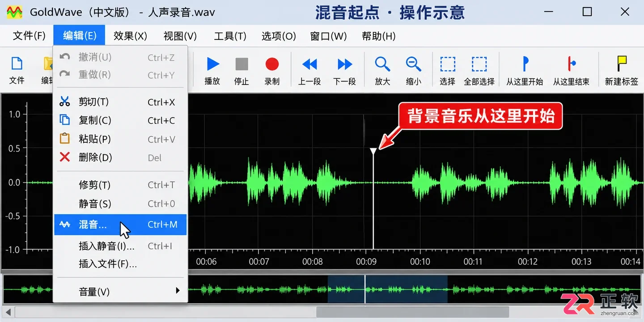This screenshot has height=322, width=644.
Task: Choose 粘贴(P) in the Edit menu
Action: click(120, 139)
